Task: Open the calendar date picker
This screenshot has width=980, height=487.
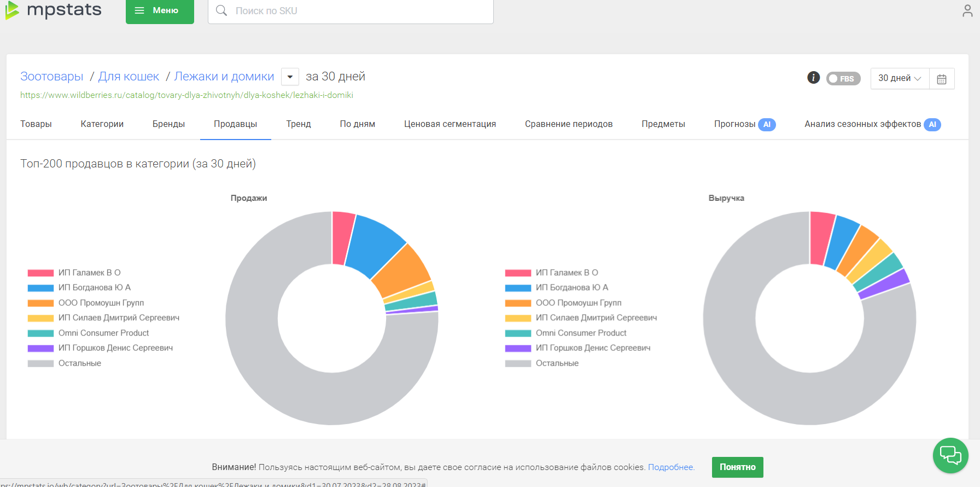Action: pyautogui.click(x=941, y=79)
